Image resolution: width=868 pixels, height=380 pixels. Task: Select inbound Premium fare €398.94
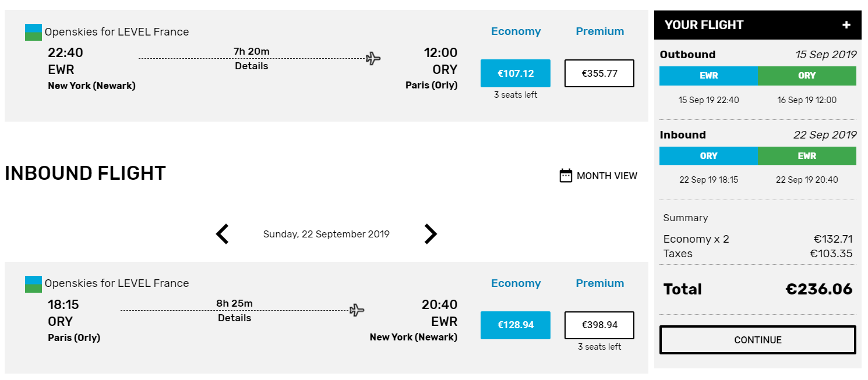tap(599, 325)
